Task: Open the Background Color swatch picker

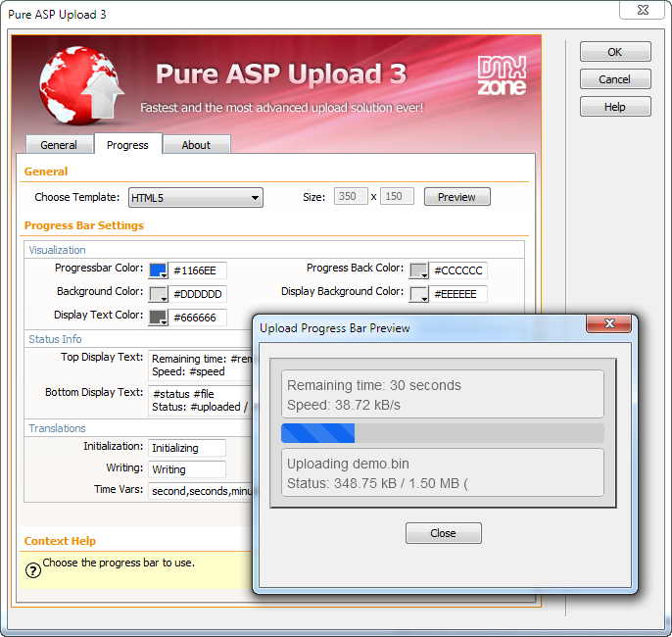Action: click(x=158, y=294)
